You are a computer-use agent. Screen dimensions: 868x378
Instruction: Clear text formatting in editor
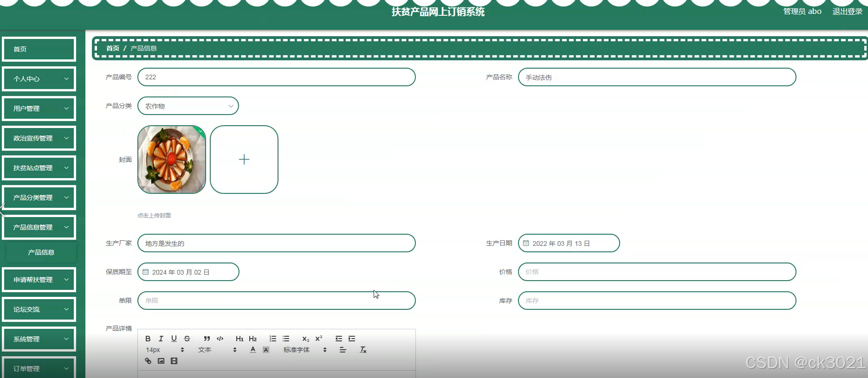[x=363, y=350]
